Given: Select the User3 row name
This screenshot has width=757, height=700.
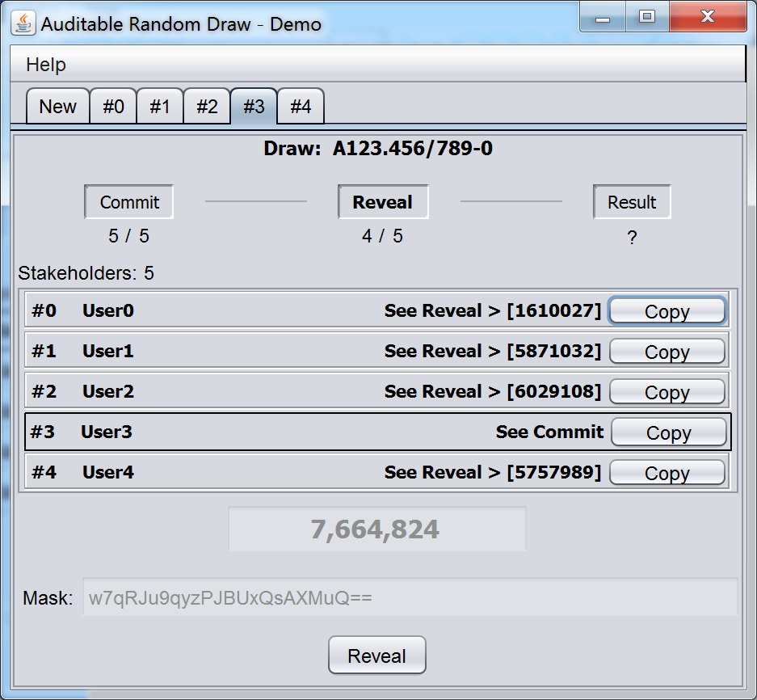Looking at the screenshot, I should [x=106, y=432].
